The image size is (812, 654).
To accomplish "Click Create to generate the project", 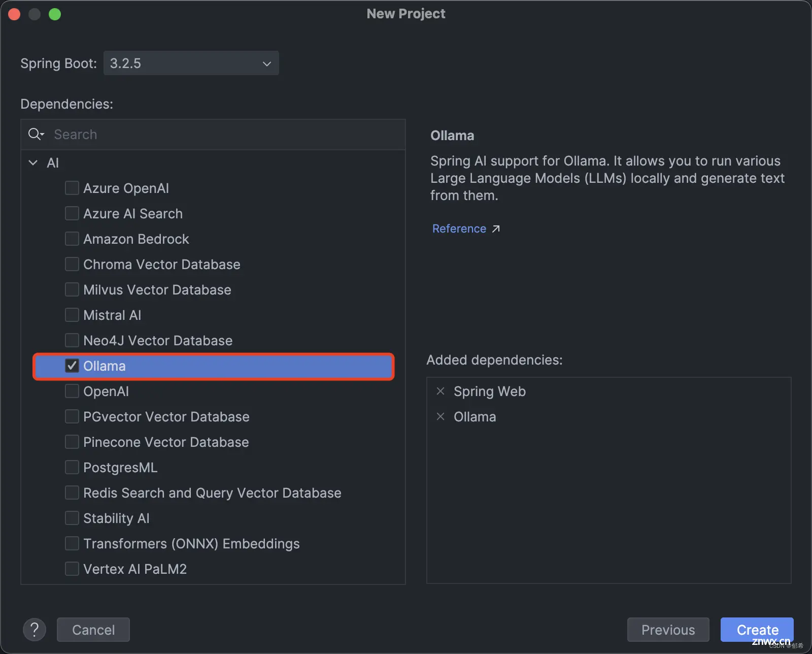I will pos(757,630).
